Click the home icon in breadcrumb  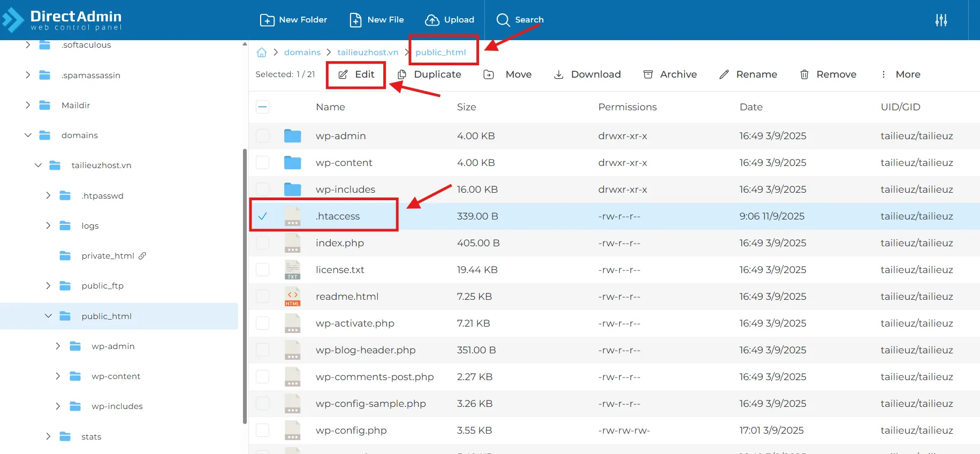[262, 52]
